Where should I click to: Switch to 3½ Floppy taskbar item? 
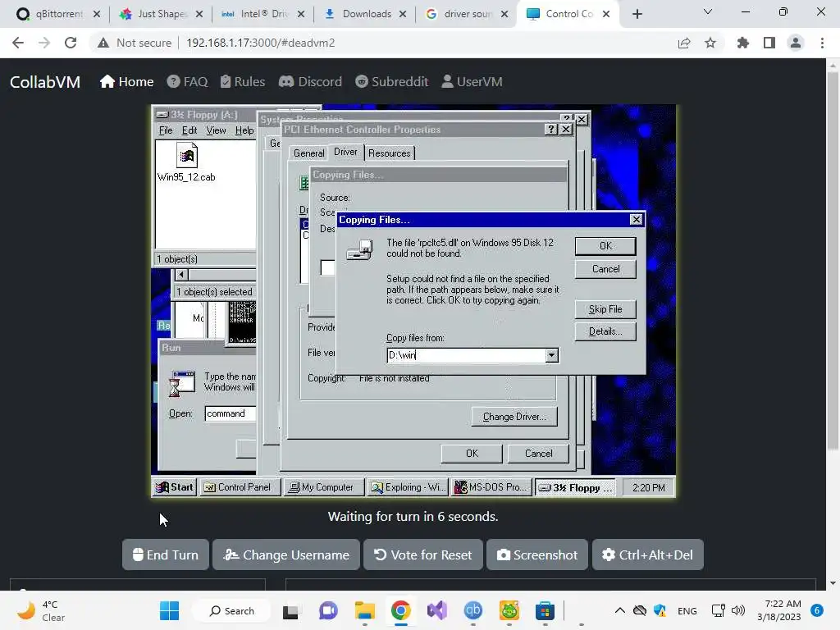(575, 487)
